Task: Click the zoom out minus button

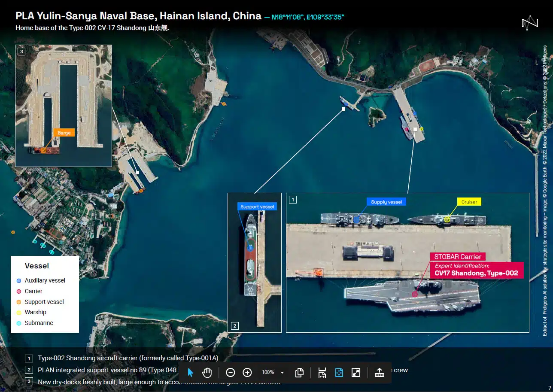Action: pyautogui.click(x=231, y=372)
